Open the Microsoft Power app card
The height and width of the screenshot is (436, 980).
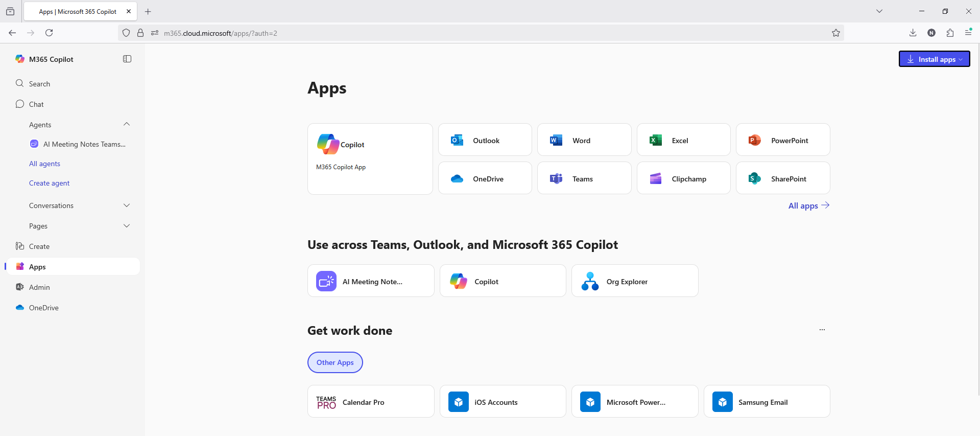(635, 402)
